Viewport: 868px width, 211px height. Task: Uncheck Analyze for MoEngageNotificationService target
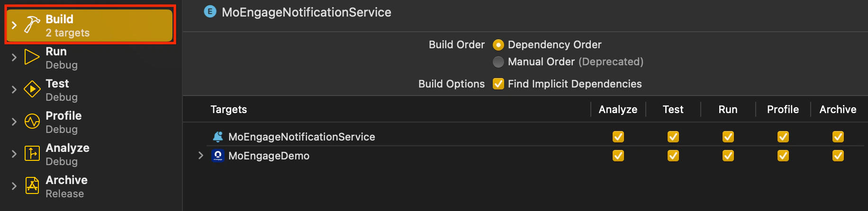click(x=618, y=137)
